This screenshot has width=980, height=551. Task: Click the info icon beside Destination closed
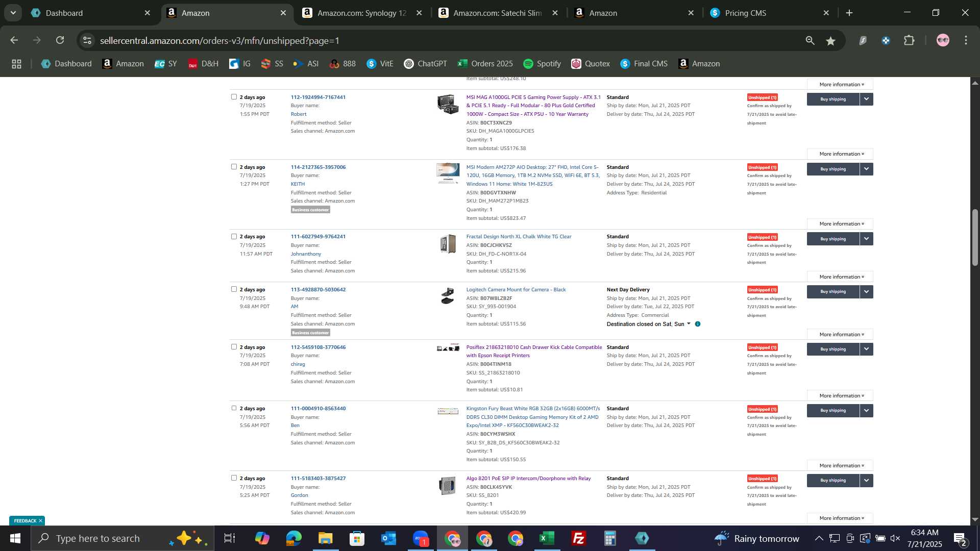[698, 324]
